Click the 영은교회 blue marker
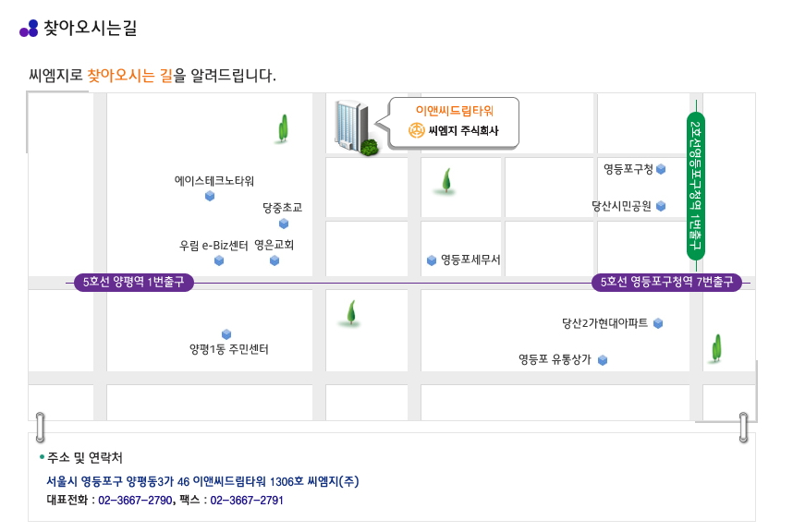This screenshot has height=532, width=793. coord(274,260)
